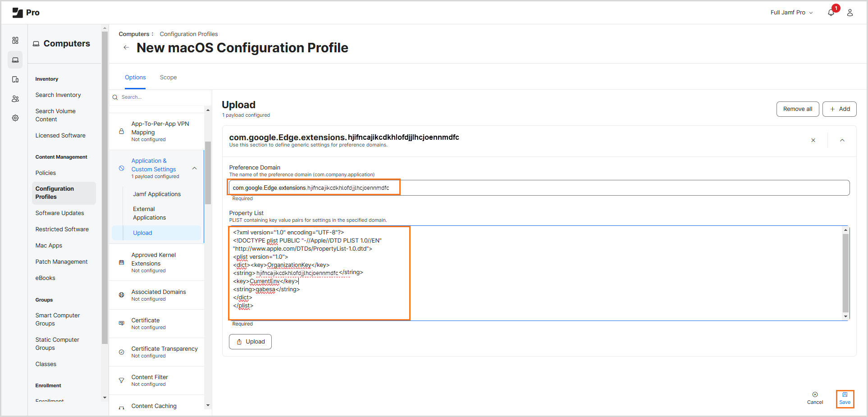
Task: Go back with the arrow beside page title
Action: (x=126, y=47)
